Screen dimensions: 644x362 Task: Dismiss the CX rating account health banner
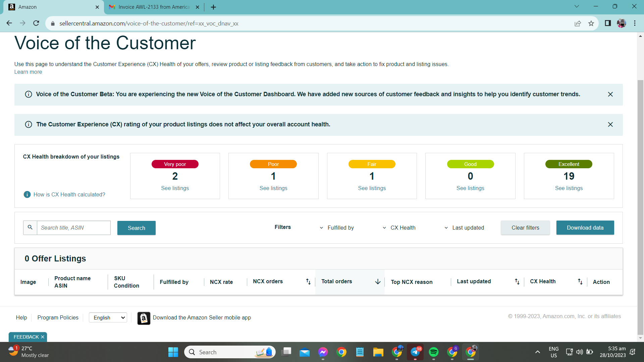click(610, 125)
